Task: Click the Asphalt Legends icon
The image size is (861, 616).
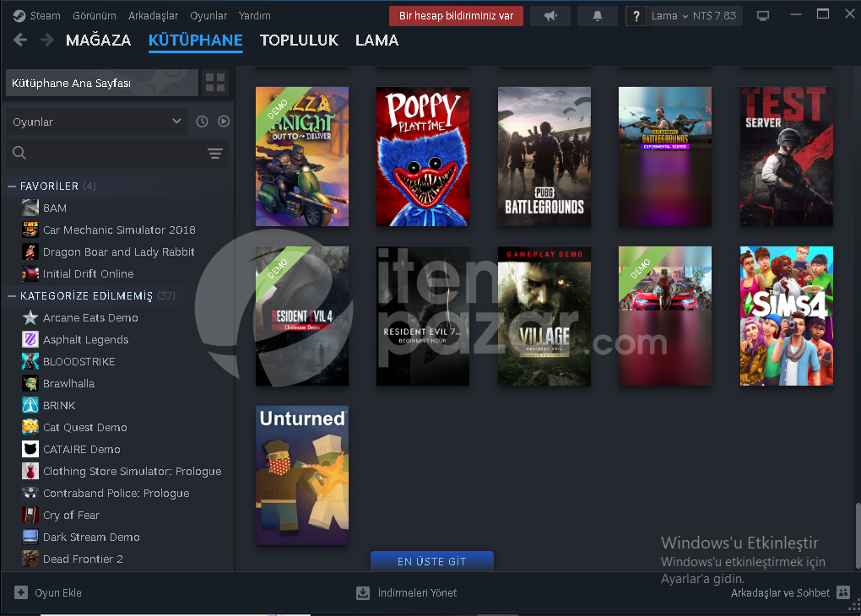Action: (30, 339)
